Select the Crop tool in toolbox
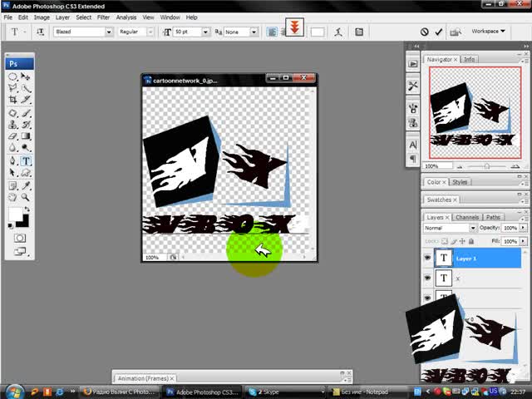This screenshot has width=532, height=399. [x=13, y=100]
